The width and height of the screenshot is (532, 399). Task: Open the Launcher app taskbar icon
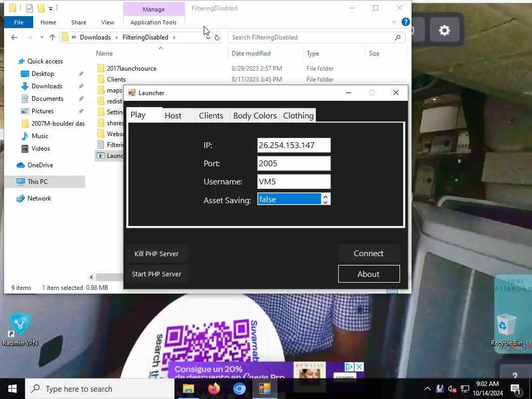point(264,389)
